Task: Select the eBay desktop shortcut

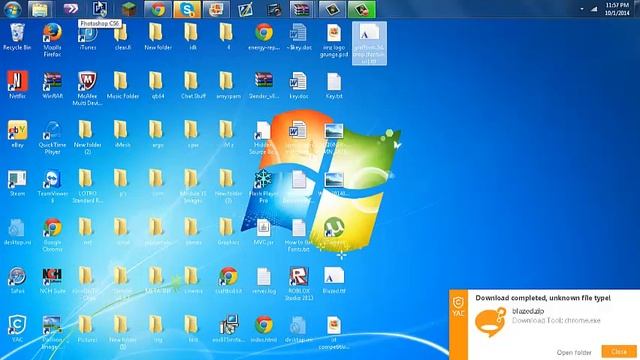Action: (x=17, y=134)
